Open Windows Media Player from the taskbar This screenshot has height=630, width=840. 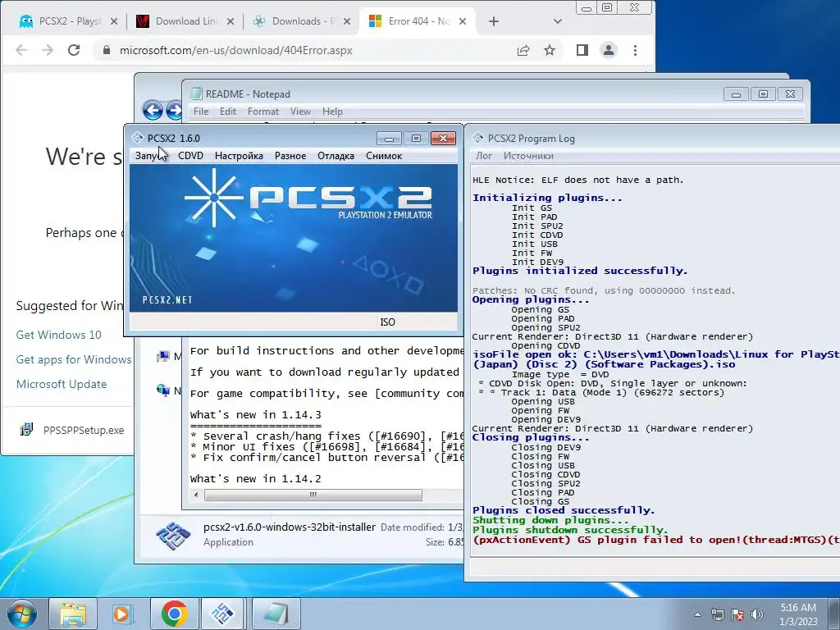pyautogui.click(x=122, y=614)
